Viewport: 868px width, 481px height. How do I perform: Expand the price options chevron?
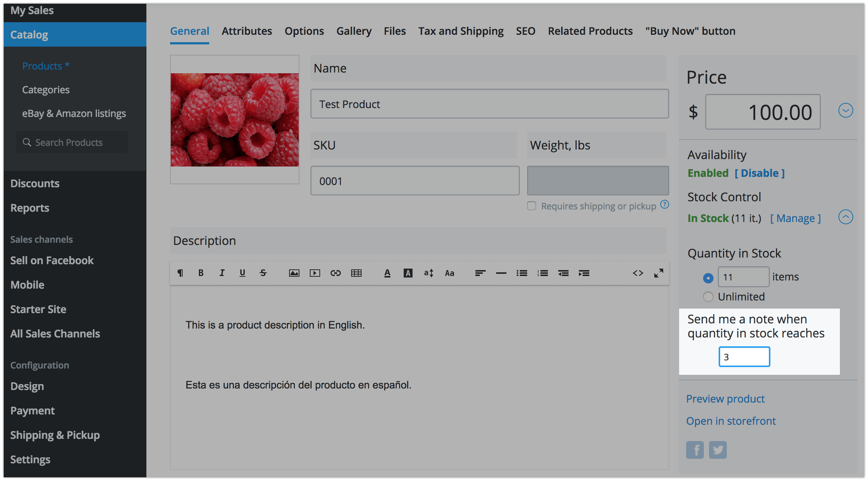tap(845, 110)
